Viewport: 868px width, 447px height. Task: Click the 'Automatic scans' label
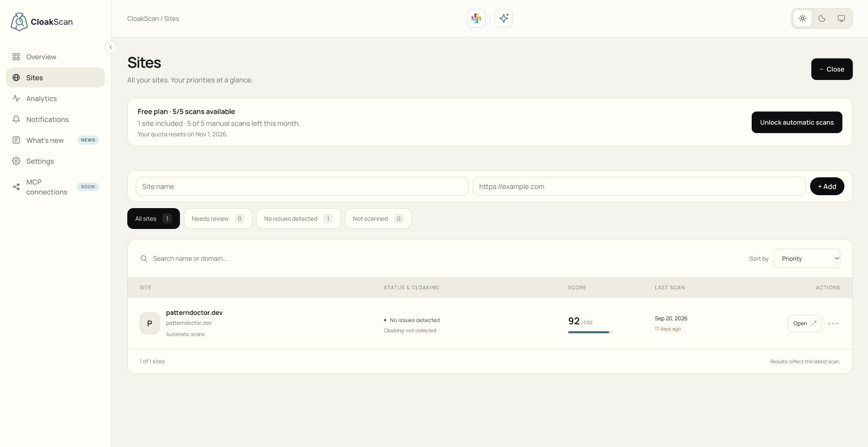(x=185, y=334)
